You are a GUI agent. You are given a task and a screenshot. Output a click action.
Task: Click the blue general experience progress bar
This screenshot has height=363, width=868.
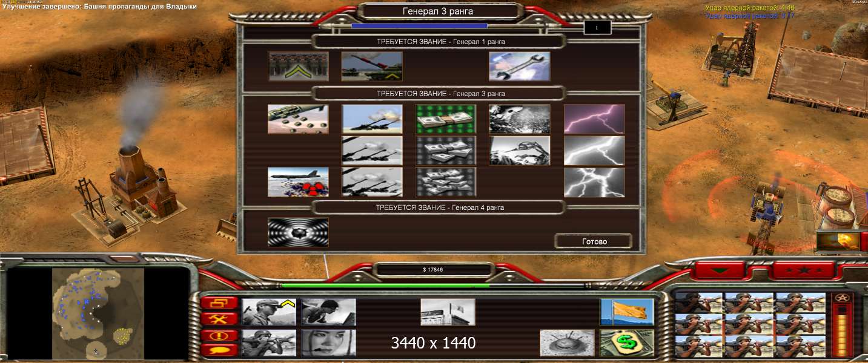click(x=420, y=26)
